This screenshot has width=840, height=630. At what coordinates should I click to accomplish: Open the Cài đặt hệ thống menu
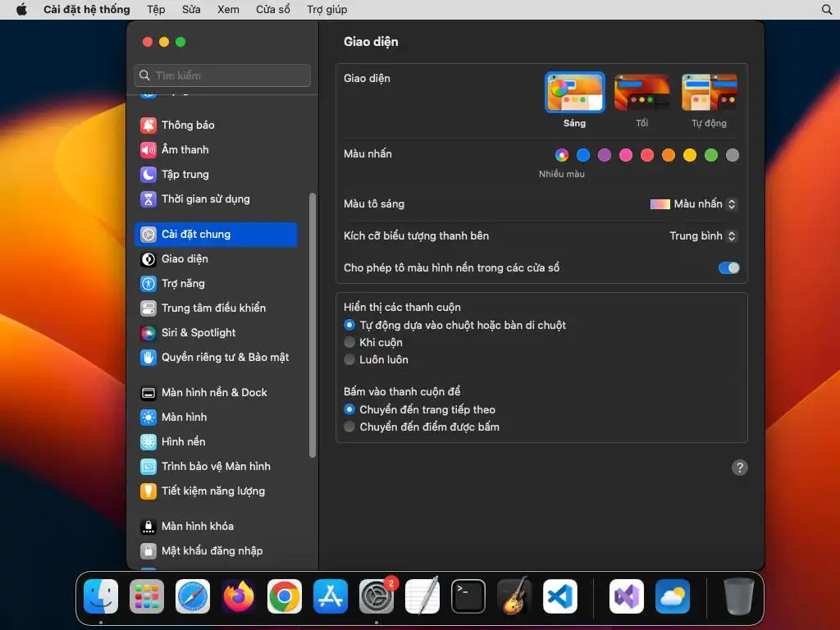pos(87,10)
